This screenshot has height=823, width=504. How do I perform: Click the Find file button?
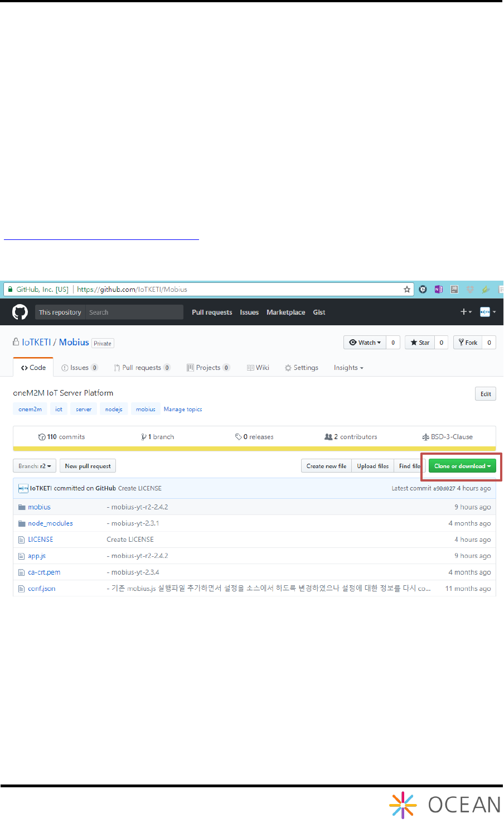pos(409,466)
